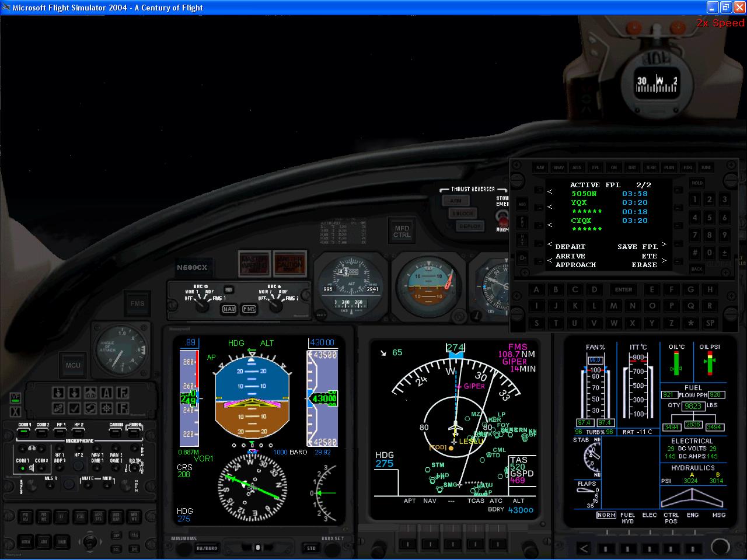Viewport: 747px width, 560px height.
Task: Click the X icon below VF
Action: coord(16,411)
